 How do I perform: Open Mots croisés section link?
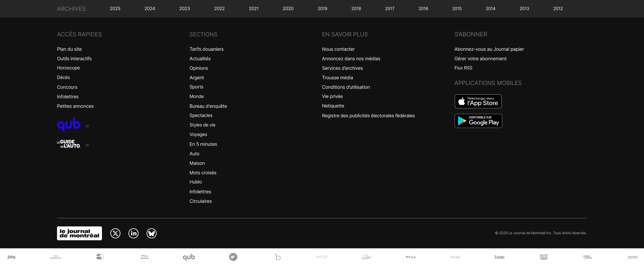click(203, 173)
